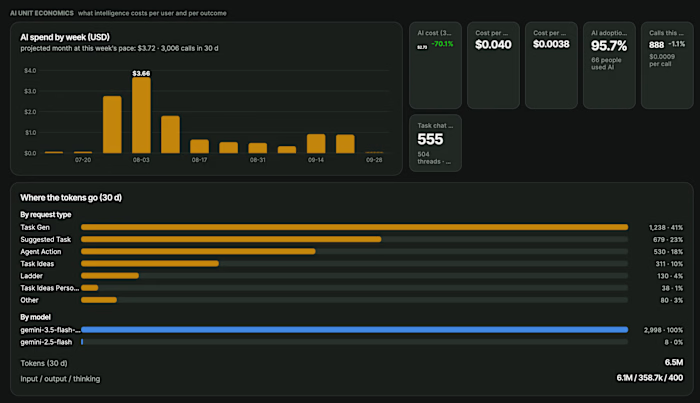Click the green '-70.1%' change value
The image size is (700, 403).
442,44
